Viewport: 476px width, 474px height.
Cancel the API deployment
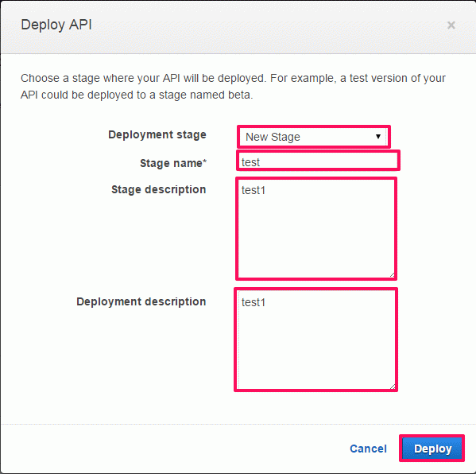[x=368, y=449]
